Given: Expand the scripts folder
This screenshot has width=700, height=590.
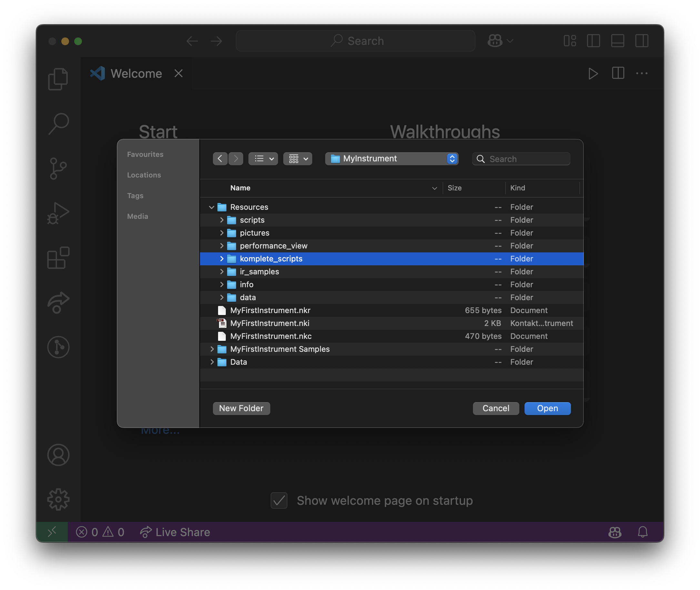Looking at the screenshot, I should click(x=221, y=220).
